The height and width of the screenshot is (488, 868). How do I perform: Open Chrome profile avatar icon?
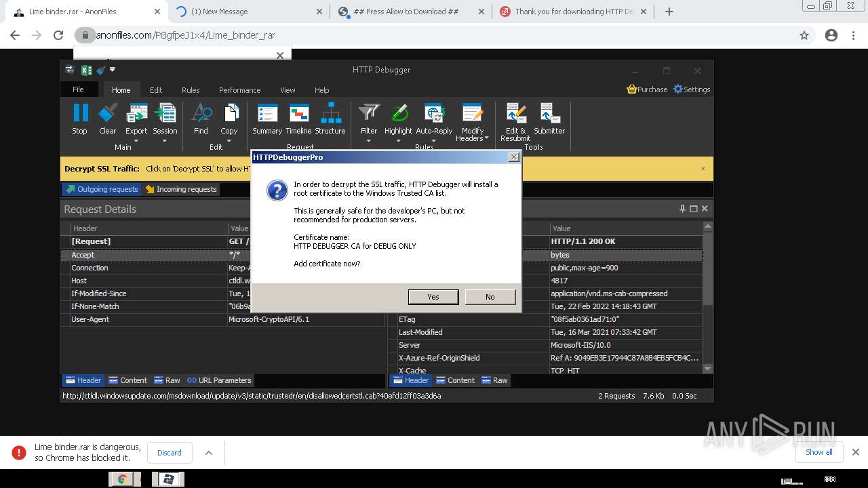[x=831, y=35]
